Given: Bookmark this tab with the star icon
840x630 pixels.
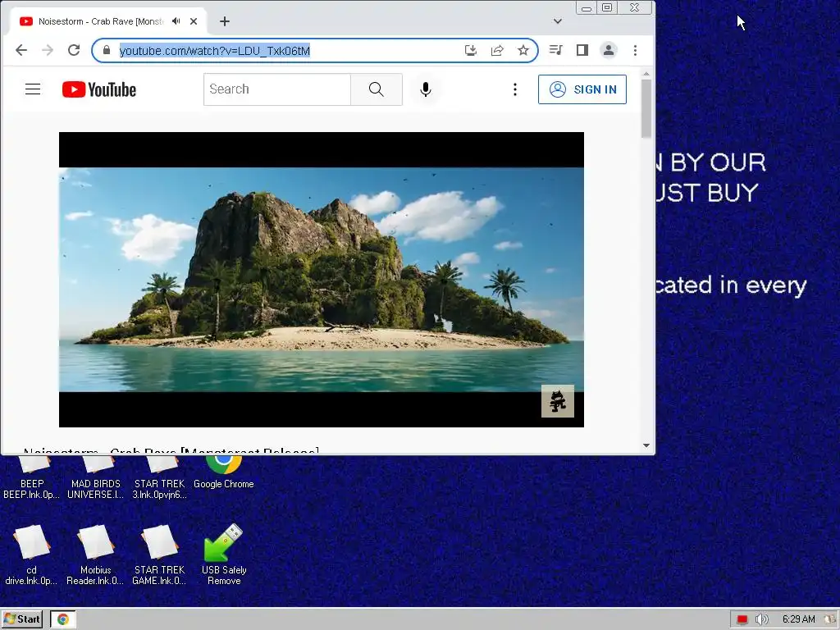Looking at the screenshot, I should pos(523,50).
